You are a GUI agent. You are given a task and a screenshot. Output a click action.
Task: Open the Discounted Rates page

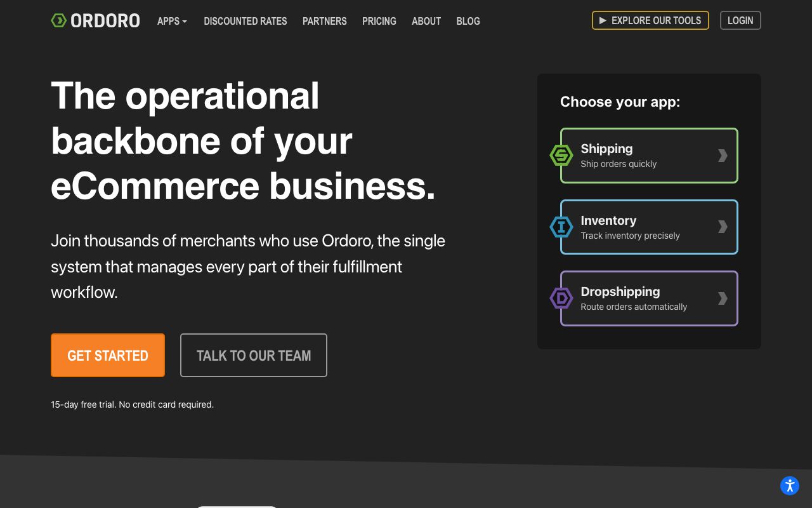pos(245,21)
